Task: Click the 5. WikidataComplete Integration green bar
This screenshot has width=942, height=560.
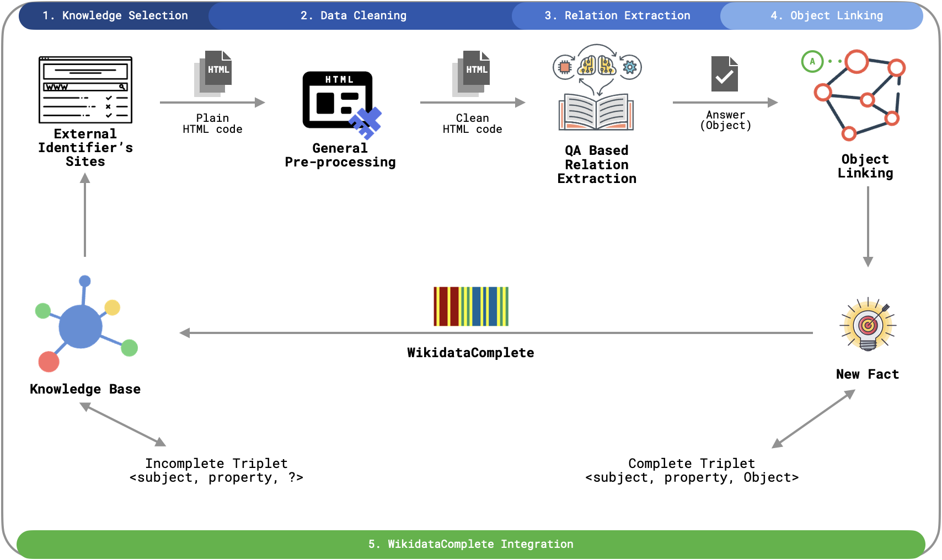Action: (x=471, y=544)
